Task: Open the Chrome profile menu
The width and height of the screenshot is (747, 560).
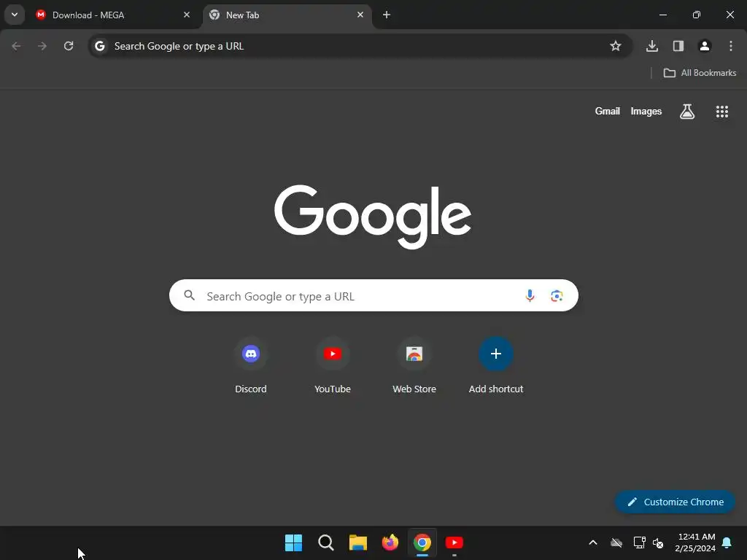Action: coord(705,46)
